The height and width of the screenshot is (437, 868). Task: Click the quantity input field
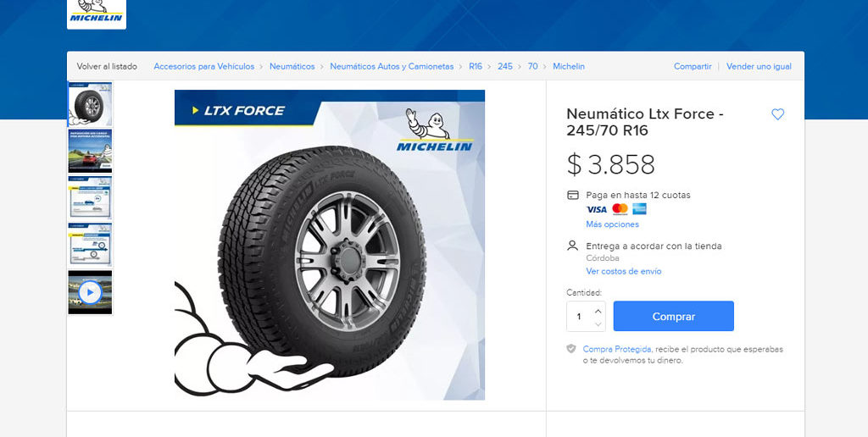click(x=580, y=317)
